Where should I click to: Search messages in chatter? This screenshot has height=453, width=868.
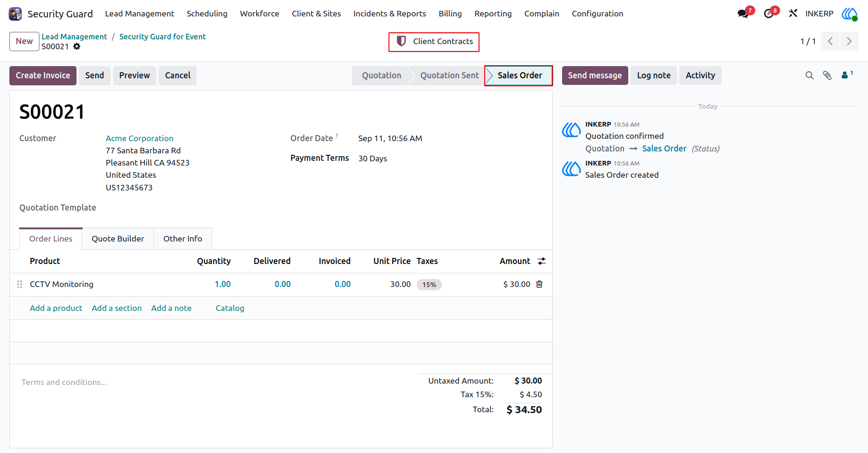point(809,75)
